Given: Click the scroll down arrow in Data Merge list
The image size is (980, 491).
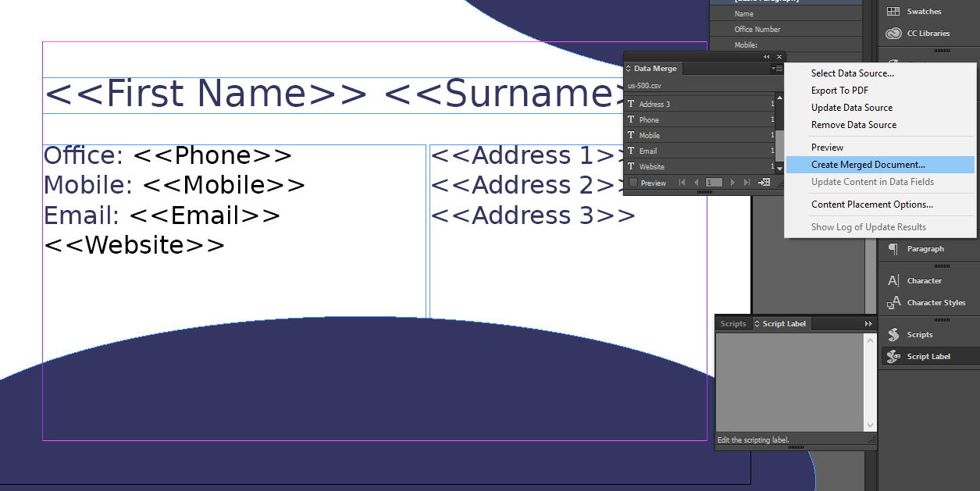Looking at the screenshot, I should point(779,169).
